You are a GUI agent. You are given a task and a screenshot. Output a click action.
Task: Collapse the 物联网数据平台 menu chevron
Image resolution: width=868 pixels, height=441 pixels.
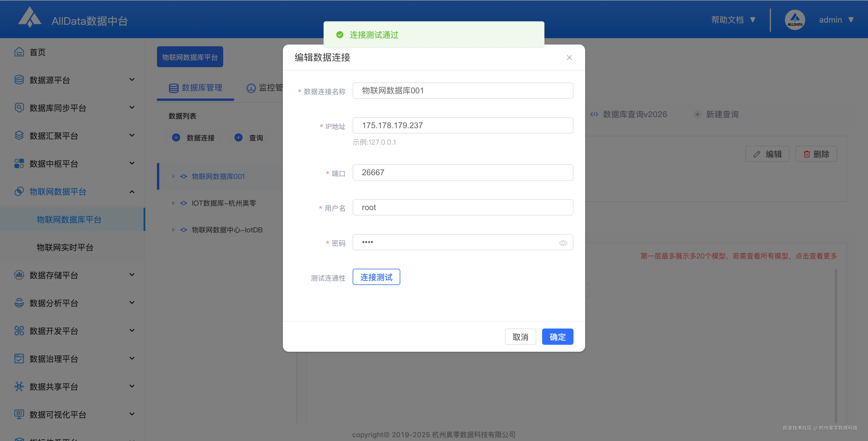(132, 191)
